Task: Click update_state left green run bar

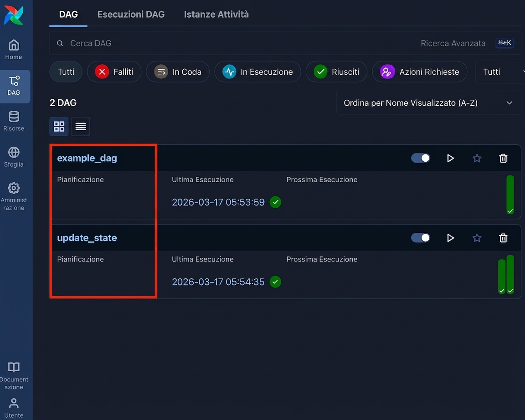Action: [502, 277]
